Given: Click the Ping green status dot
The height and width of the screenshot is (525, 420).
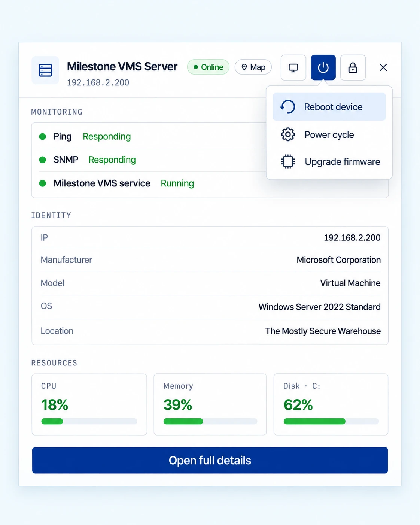Looking at the screenshot, I should tap(43, 137).
